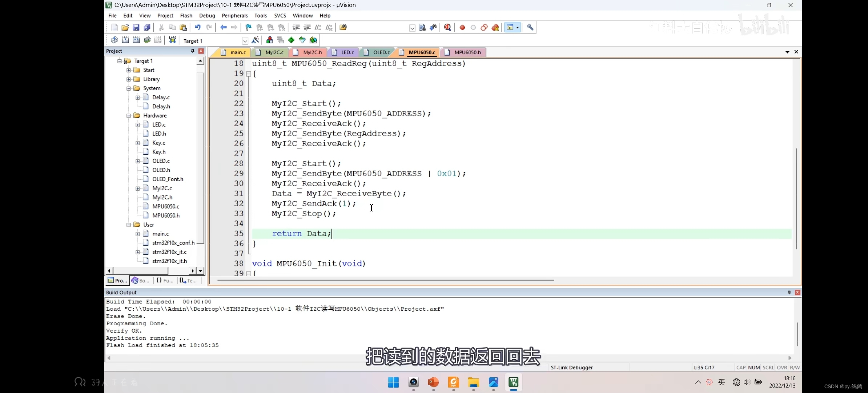
Task: Select MPU6050.c in project tree
Action: (x=166, y=206)
